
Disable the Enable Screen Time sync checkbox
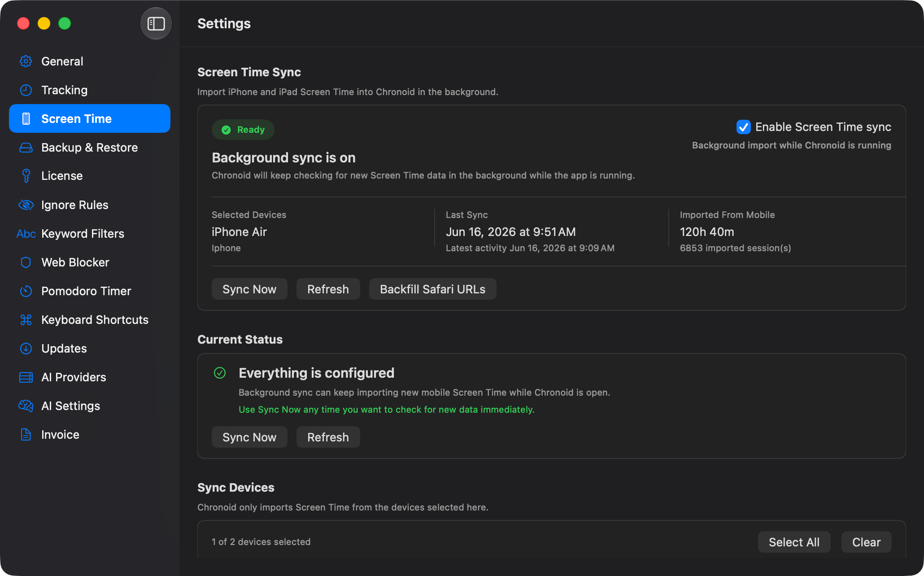point(743,127)
